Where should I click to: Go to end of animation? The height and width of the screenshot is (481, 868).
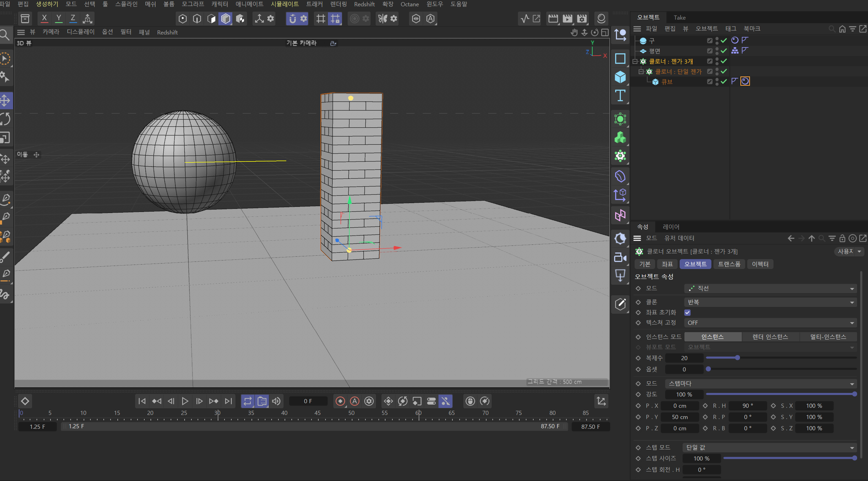(229, 401)
